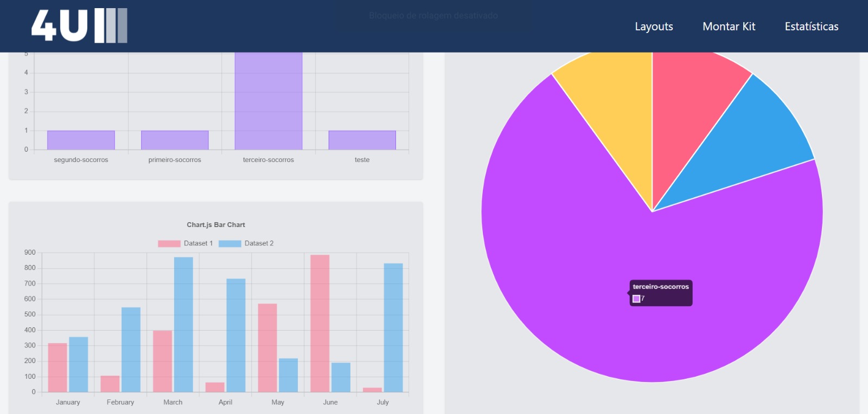Click the May axis label
Viewport: 868px width, 414px height.
pyautogui.click(x=278, y=402)
